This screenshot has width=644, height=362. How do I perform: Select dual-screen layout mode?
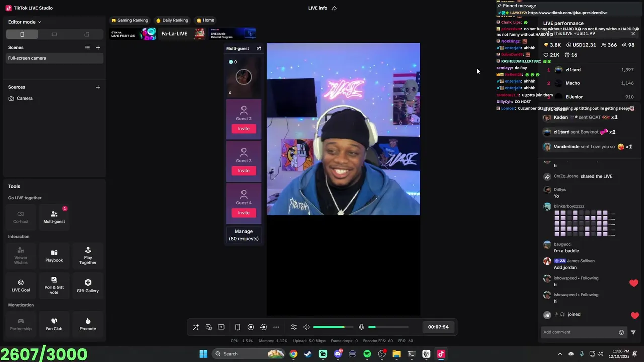[87, 34]
